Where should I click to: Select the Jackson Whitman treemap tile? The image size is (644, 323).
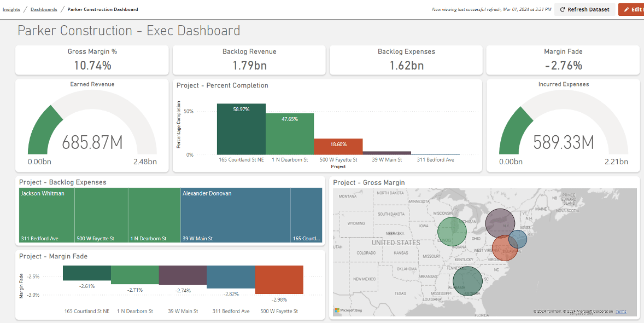(46, 216)
